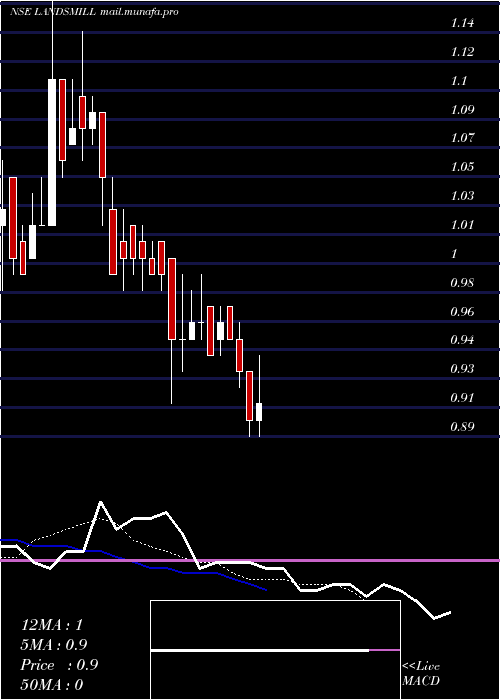This screenshot has width=500, height=700.
Task: Click the MACD histogram box outline
Action: [x=275, y=650]
